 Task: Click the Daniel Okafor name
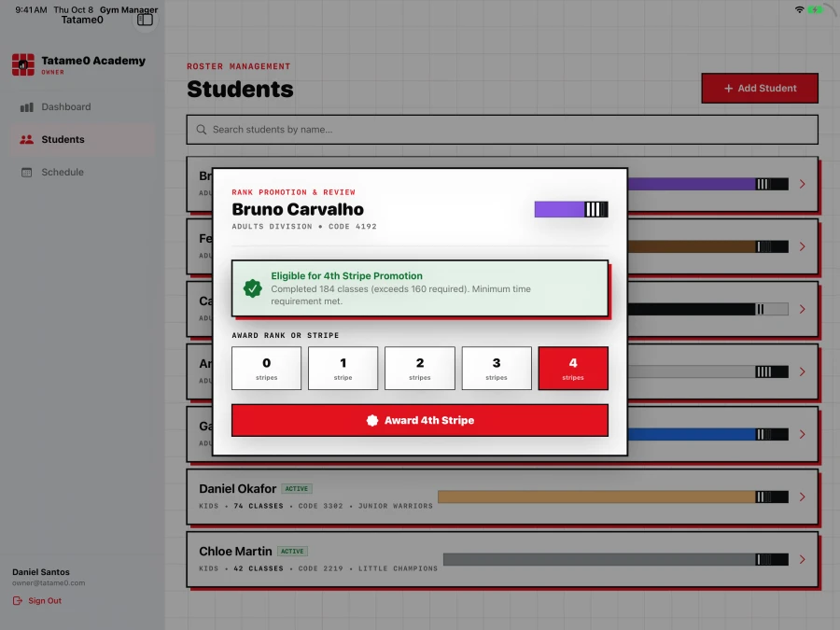tap(237, 488)
